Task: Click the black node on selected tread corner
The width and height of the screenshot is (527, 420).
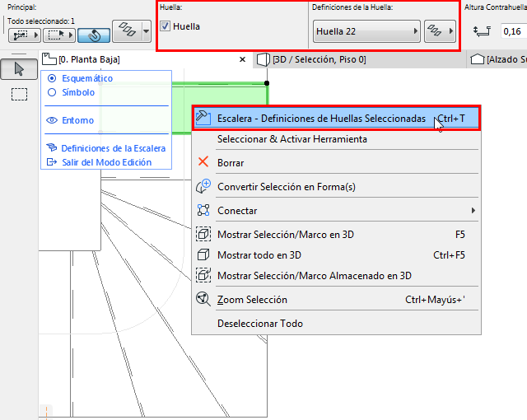Action: [x=267, y=83]
